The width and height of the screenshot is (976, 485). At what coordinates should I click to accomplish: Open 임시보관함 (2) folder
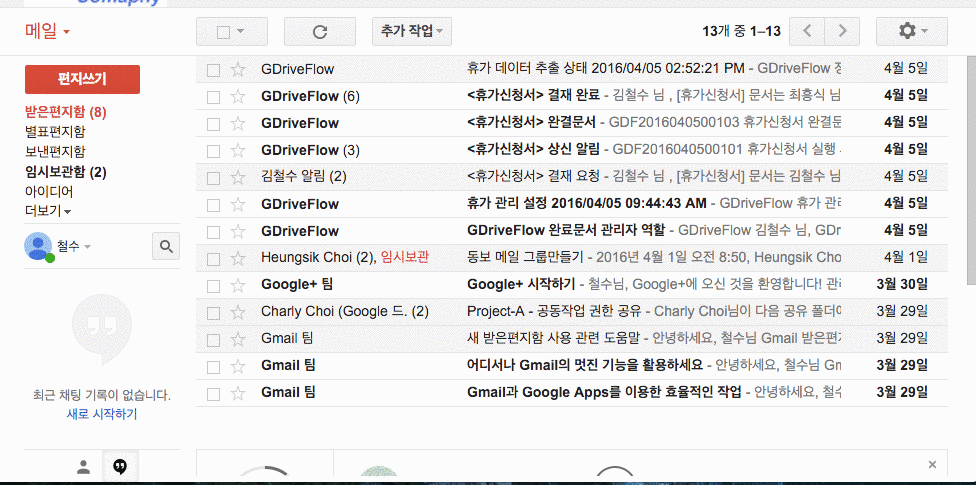[66, 172]
